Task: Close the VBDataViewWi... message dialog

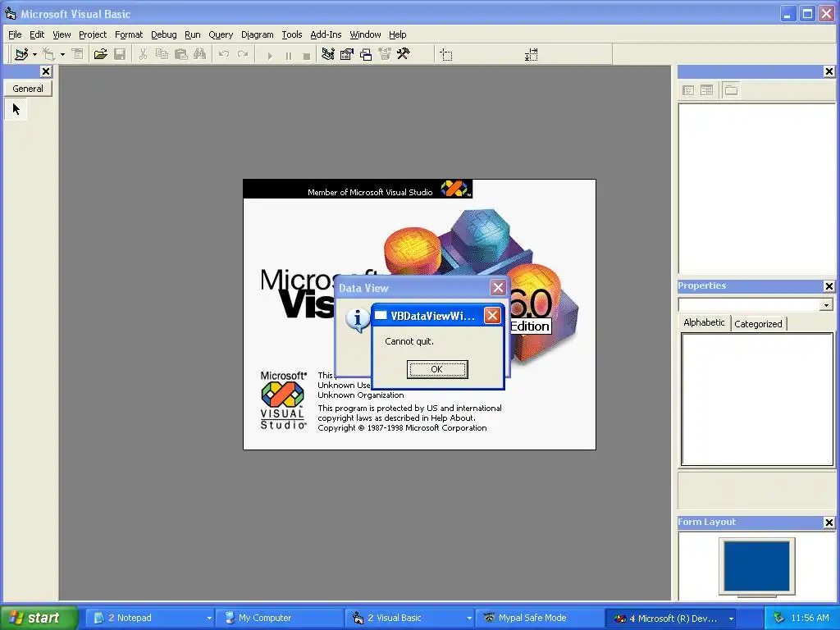Action: tap(492, 316)
